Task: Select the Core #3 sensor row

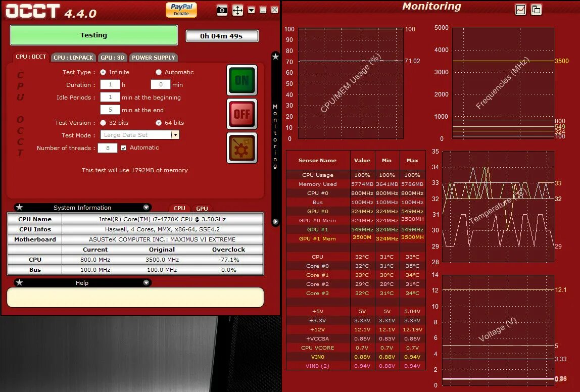Action: tap(356, 293)
